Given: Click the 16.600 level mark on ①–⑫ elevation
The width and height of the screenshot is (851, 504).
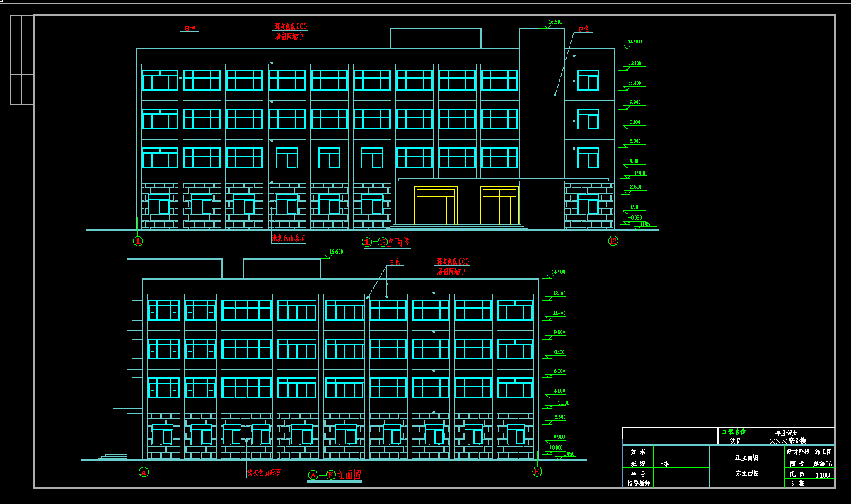Looking at the screenshot, I should (x=555, y=22).
